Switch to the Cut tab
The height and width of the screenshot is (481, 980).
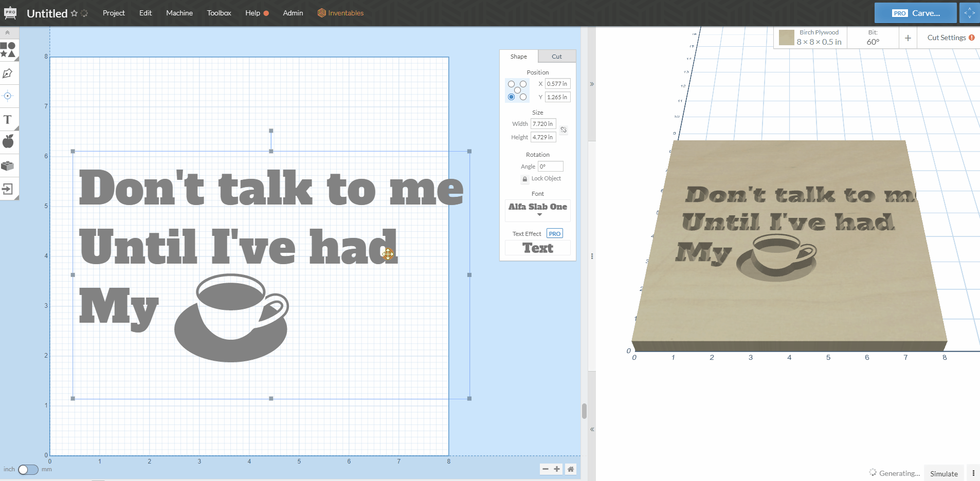(556, 57)
